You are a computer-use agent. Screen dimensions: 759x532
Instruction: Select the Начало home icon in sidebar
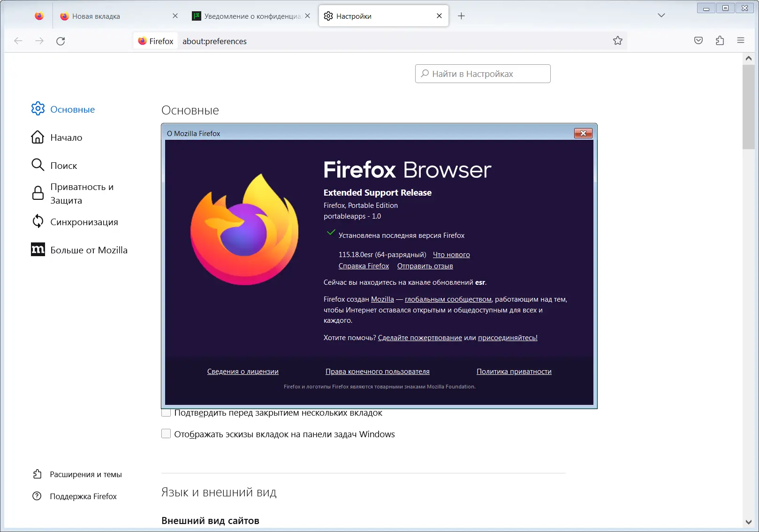point(38,137)
